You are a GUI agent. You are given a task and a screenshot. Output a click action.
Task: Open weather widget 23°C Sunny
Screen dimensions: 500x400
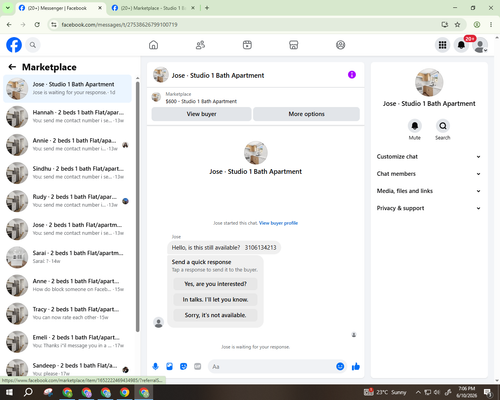(386, 392)
